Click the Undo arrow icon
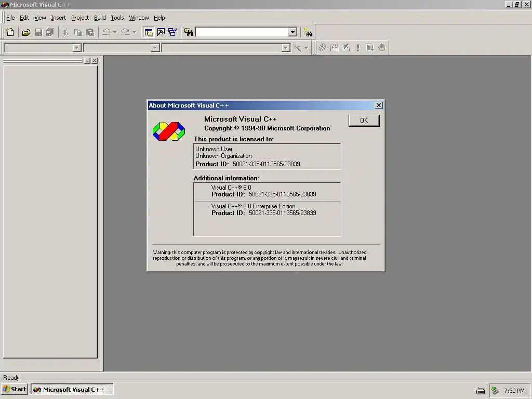Screen dimensions: 532x399 (106, 32)
